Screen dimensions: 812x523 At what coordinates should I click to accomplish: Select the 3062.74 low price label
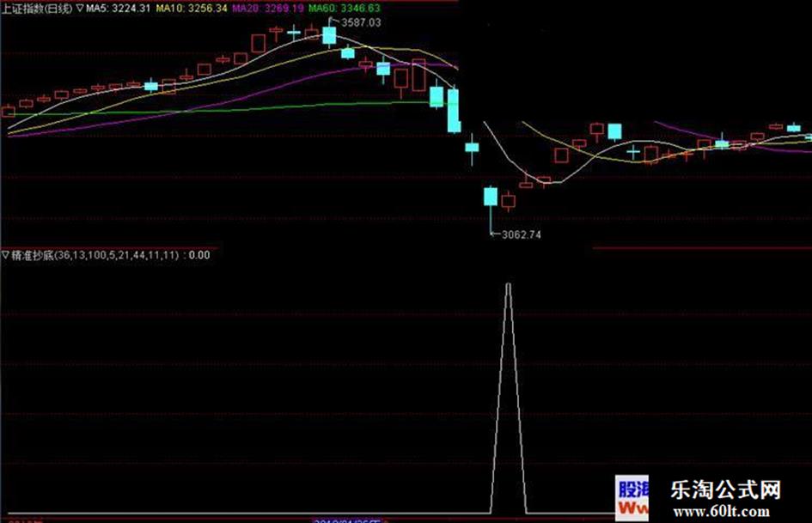(x=522, y=234)
